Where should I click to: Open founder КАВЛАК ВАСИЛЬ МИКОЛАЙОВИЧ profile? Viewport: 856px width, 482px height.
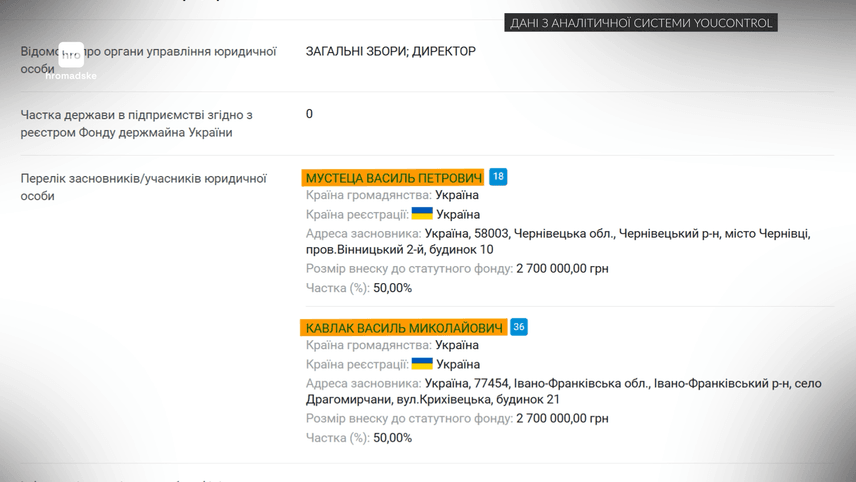point(403,328)
